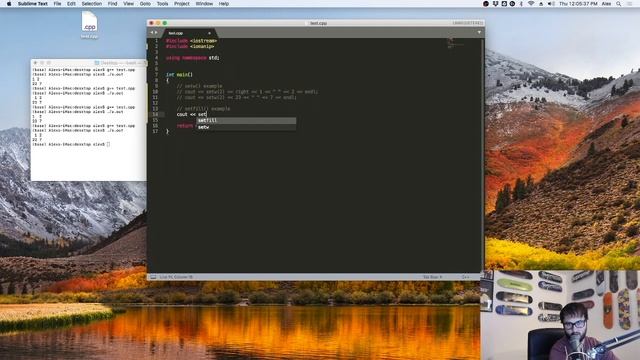This screenshot has width=640, height=360.
Task: Open the Edit menu
Action: (71, 4)
